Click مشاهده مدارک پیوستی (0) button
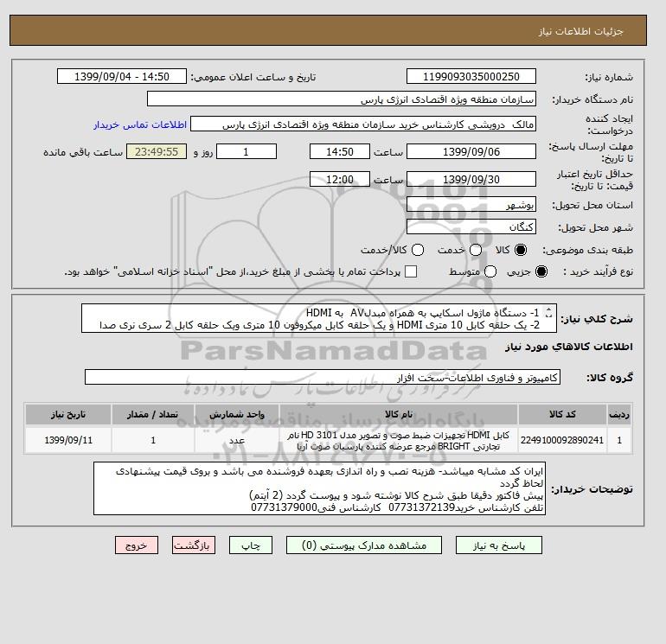This screenshot has height=644, width=666. pyautogui.click(x=364, y=545)
